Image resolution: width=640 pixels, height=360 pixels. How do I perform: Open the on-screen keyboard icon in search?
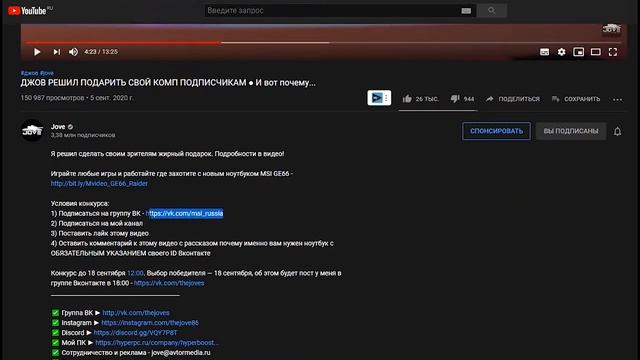tap(466, 11)
